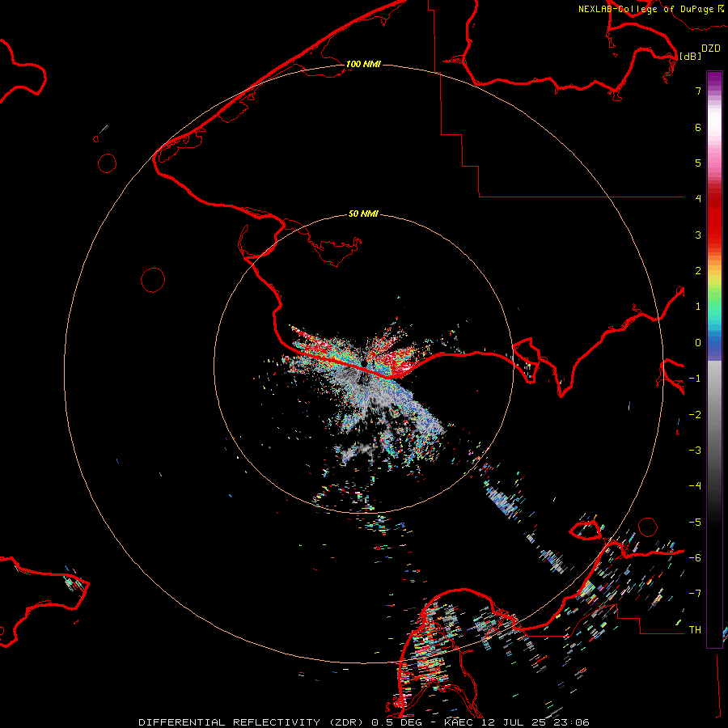Click the purple top of the color bar
728x728 pixels.
click(x=714, y=79)
